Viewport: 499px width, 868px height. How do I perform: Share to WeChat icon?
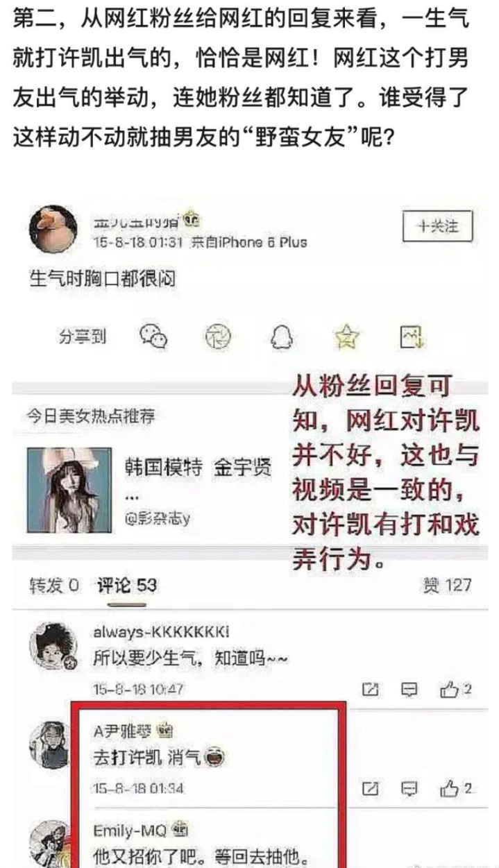[153, 337]
